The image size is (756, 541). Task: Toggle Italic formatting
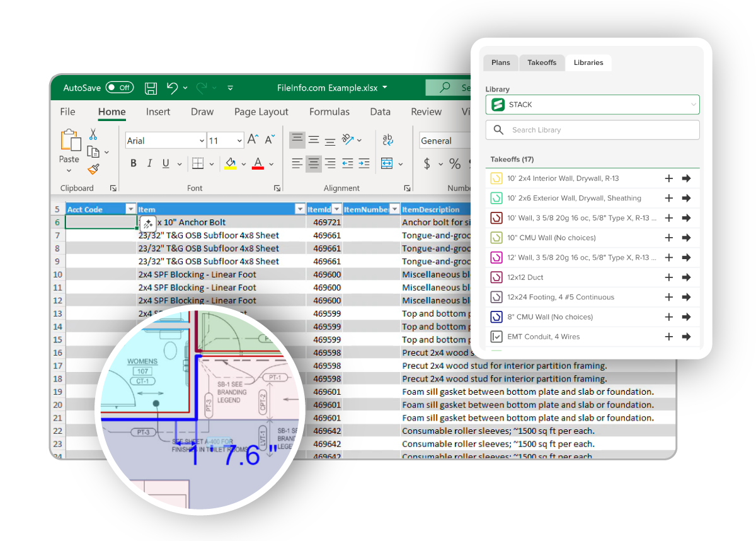149,164
